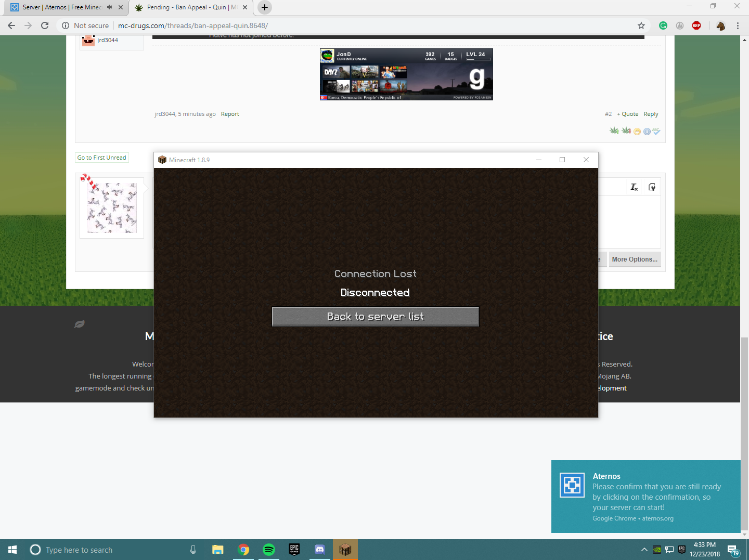Open the AdBlock Plus extension

pos(696,25)
